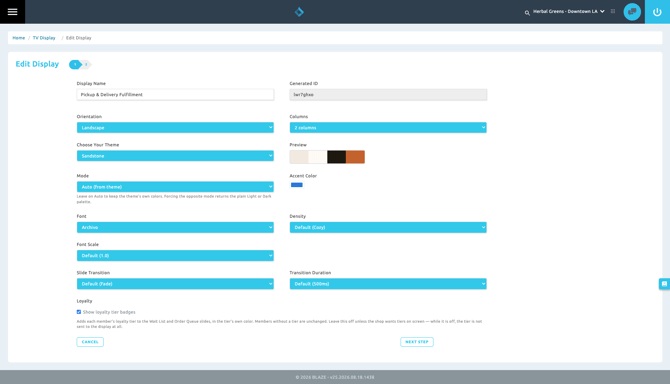This screenshot has width=670, height=384.
Task: Open the Font dropdown
Action: point(175,227)
